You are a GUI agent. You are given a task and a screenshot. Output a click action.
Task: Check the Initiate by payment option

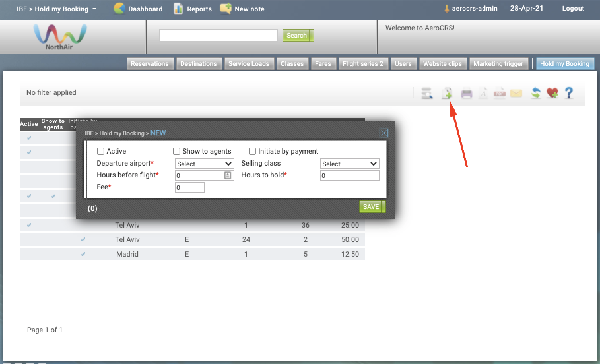[x=252, y=152]
